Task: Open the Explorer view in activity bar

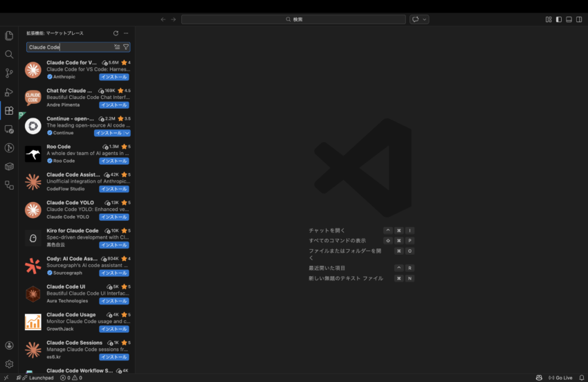Action: pos(9,35)
